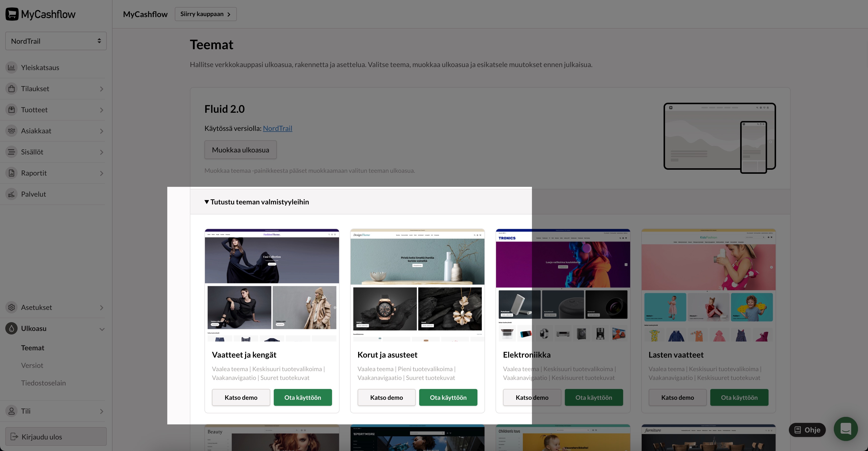Click the Muokkaa ulkoasua button
Viewport: 868px width, 451px height.
click(x=240, y=150)
